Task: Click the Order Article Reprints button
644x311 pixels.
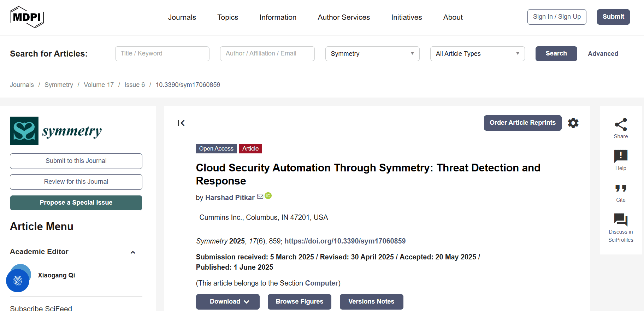Action: (x=522, y=123)
